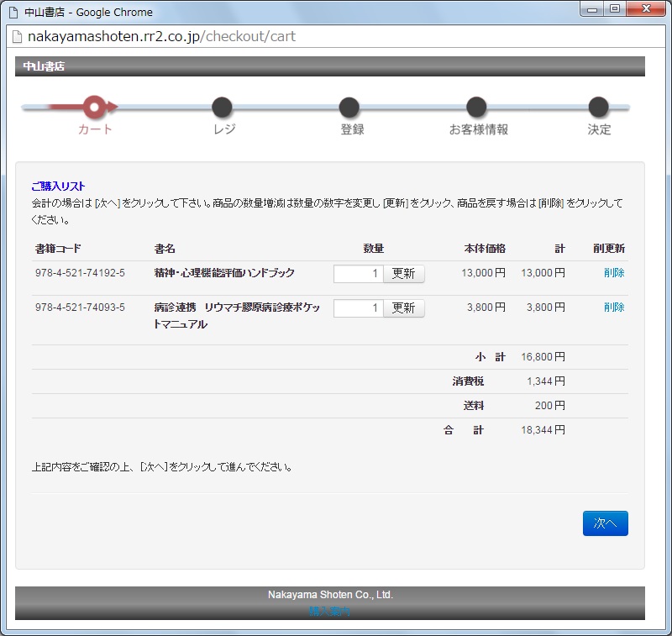Select the quantity field for the first book
The image size is (672, 636).
359,273
